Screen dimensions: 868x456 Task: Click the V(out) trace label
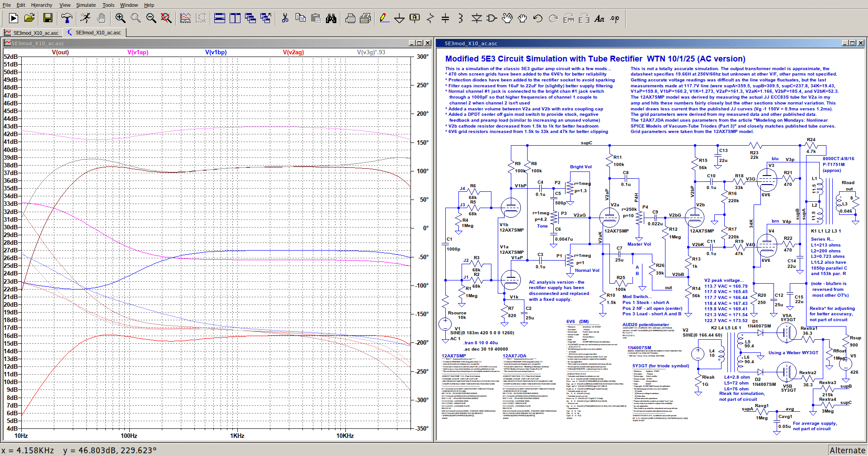click(60, 52)
